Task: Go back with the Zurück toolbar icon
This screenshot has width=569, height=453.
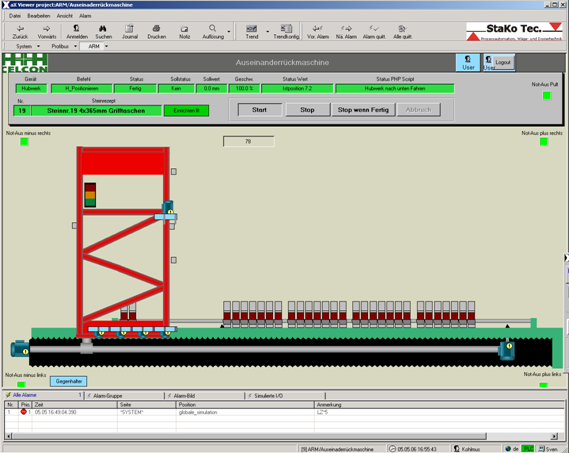Action: (20, 32)
